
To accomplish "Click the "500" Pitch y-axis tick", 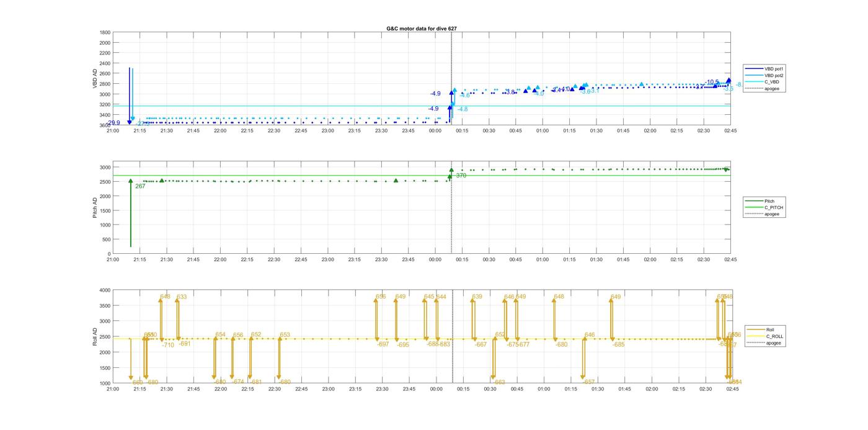I will (x=107, y=240).
